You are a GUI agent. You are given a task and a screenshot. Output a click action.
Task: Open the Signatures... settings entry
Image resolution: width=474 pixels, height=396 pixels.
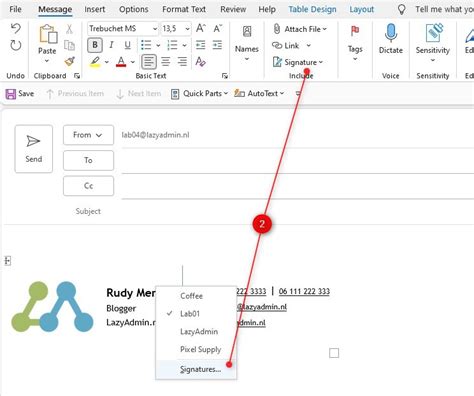tap(196, 369)
